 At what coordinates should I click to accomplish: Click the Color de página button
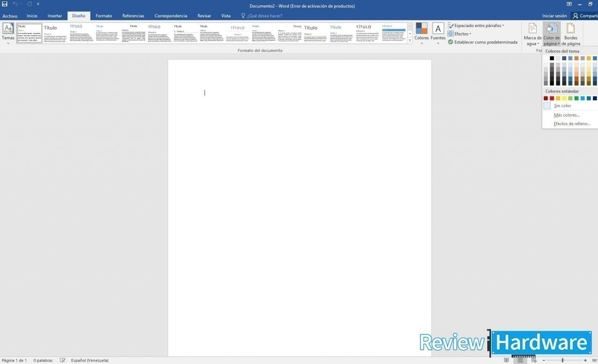click(x=551, y=34)
